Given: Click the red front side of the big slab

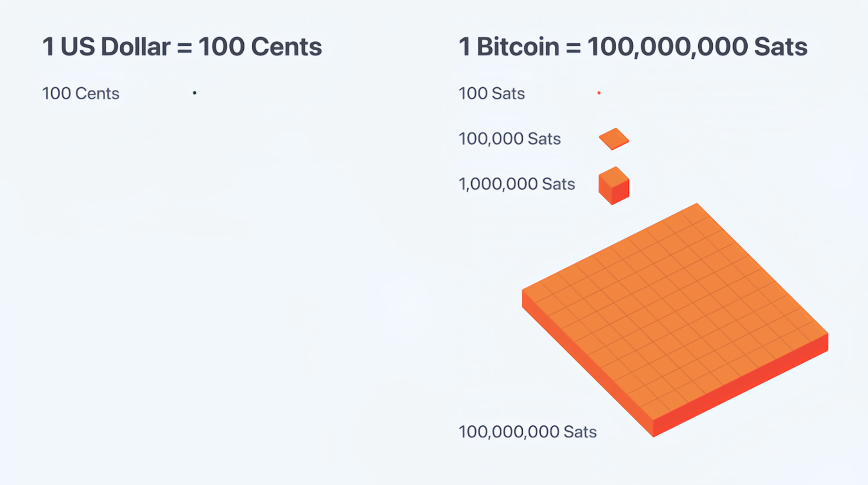Looking at the screenshot, I should pyautogui.click(x=741, y=386).
